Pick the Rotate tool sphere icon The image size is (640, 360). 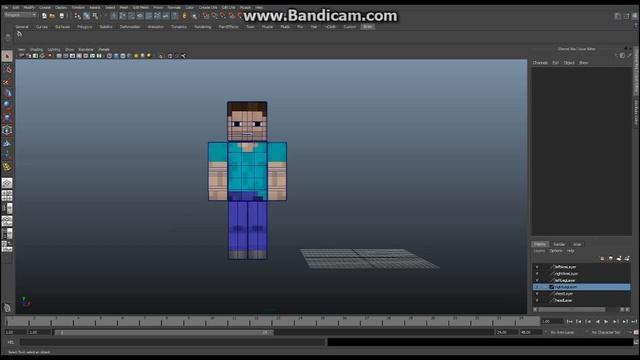pos(7,105)
